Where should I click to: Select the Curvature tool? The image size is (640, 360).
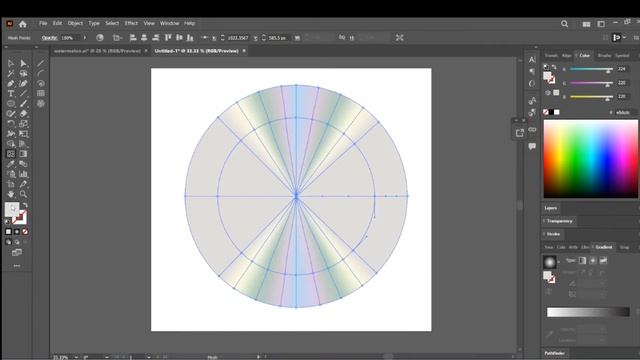tap(23, 84)
